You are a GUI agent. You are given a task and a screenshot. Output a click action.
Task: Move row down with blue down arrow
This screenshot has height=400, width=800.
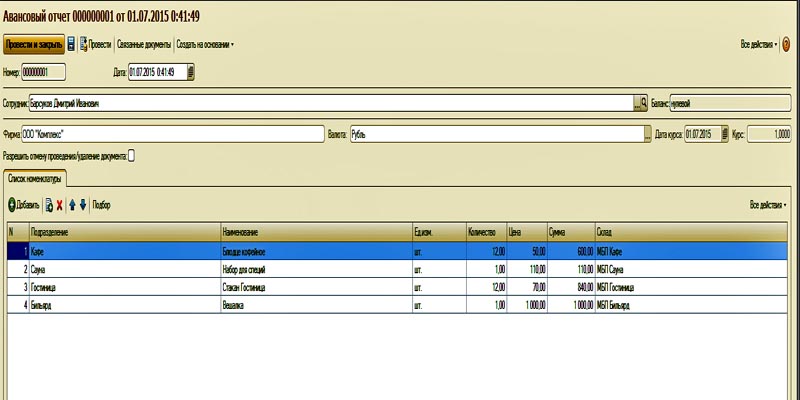point(83,205)
